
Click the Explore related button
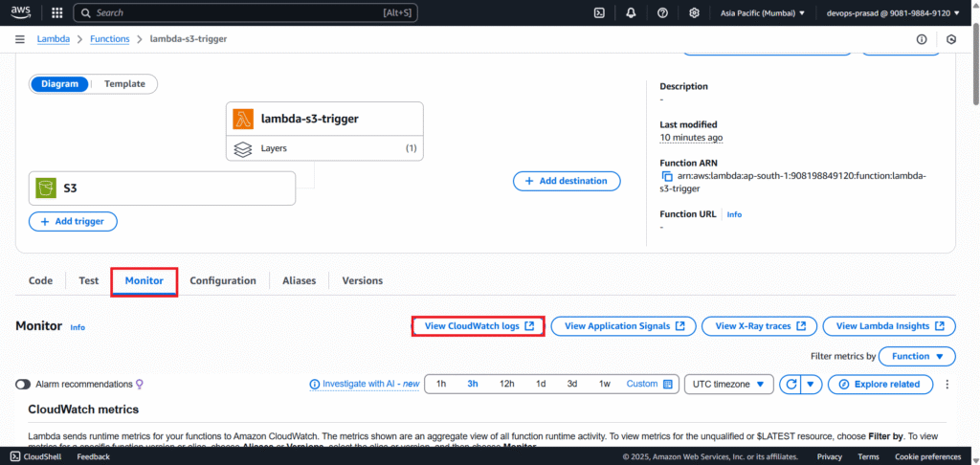click(880, 384)
